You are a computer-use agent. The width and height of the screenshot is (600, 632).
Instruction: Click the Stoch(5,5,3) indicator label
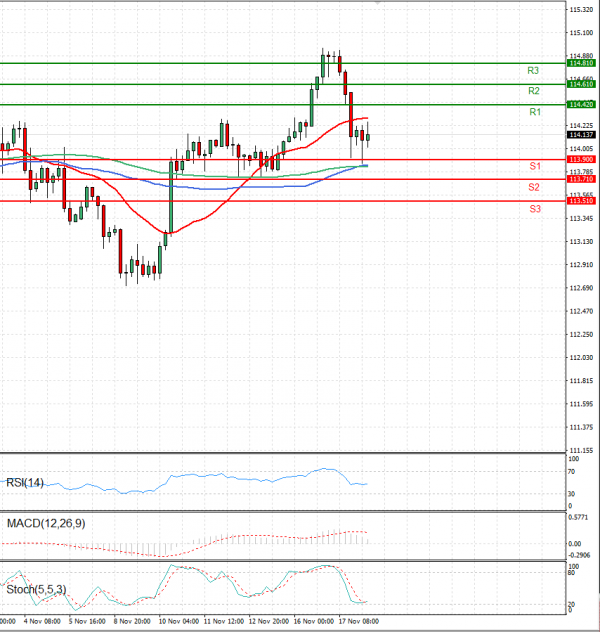pos(34,590)
